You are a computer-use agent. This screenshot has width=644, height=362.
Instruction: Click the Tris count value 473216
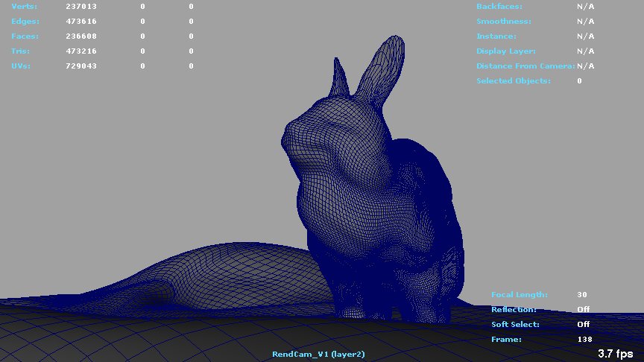point(81,51)
